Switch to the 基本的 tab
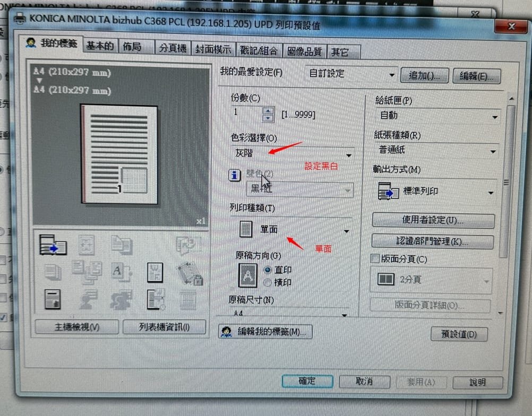 pyautogui.click(x=100, y=47)
